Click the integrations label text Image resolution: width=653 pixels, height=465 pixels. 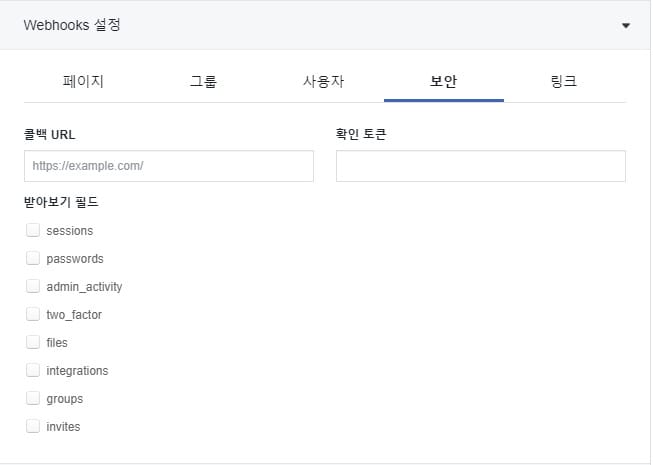pyautogui.click(x=77, y=371)
